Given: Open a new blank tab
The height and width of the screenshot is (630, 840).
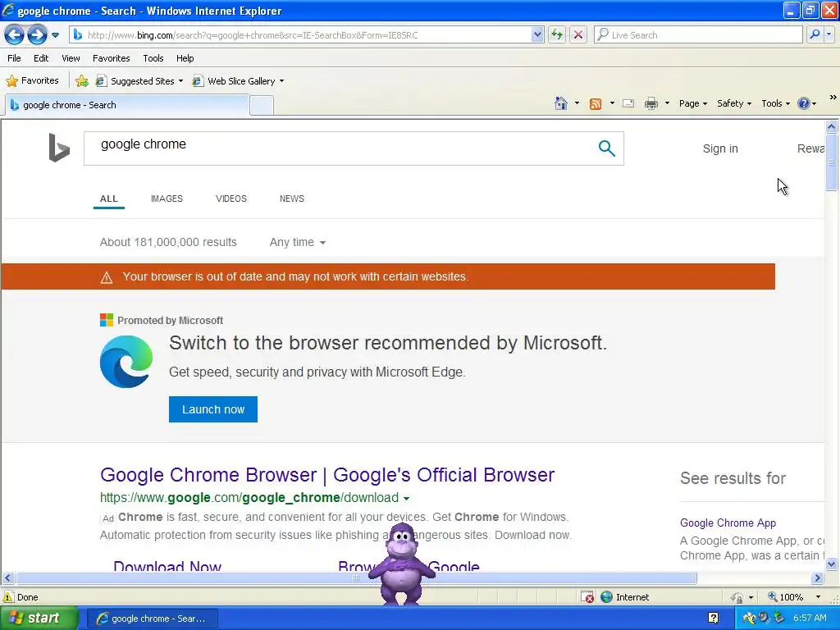Looking at the screenshot, I should pos(262,106).
